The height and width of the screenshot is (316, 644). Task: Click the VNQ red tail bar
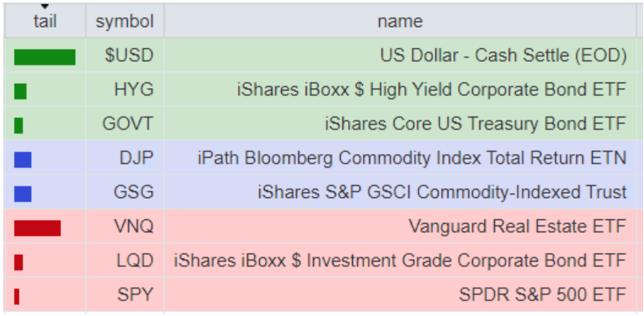point(37,228)
